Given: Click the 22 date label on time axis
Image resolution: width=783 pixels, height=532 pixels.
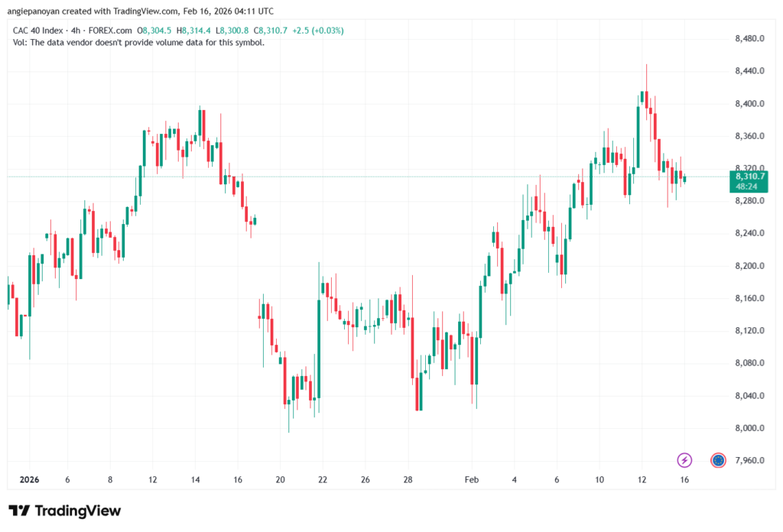Looking at the screenshot, I should coord(323,480).
